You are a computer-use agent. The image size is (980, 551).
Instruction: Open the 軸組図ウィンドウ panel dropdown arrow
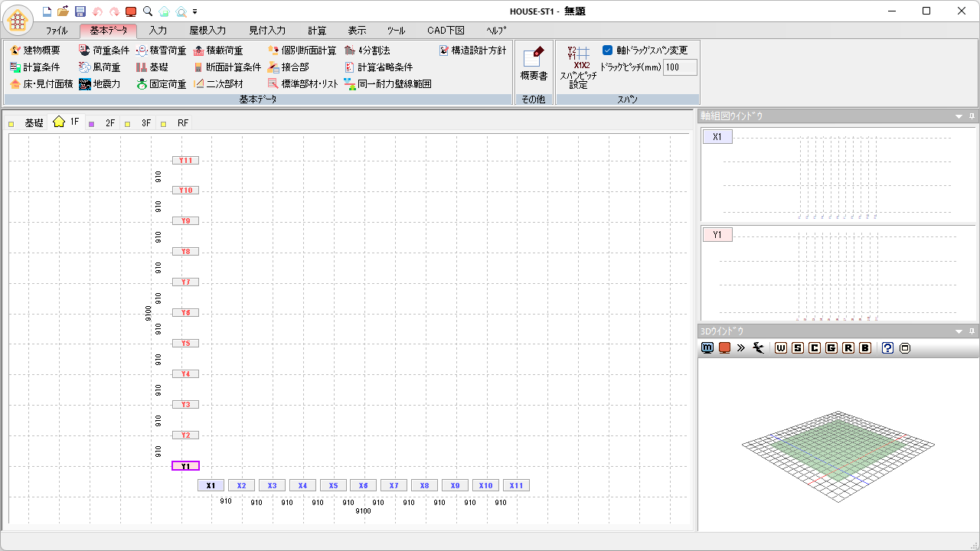959,116
